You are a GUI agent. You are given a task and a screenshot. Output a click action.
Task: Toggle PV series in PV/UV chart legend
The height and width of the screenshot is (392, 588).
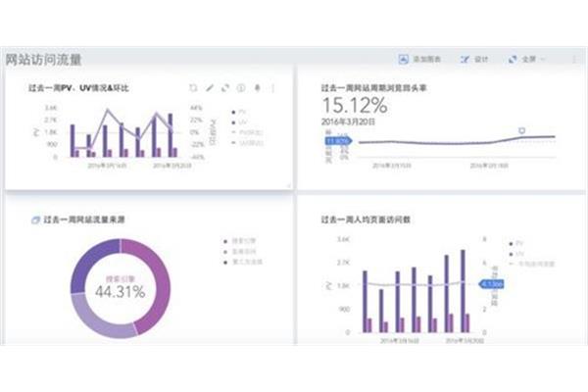tap(239, 112)
